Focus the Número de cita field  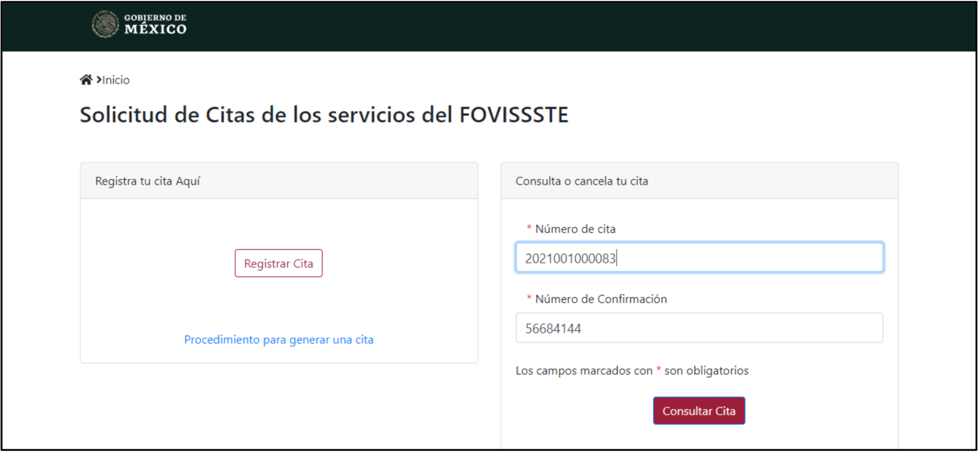[699, 258]
